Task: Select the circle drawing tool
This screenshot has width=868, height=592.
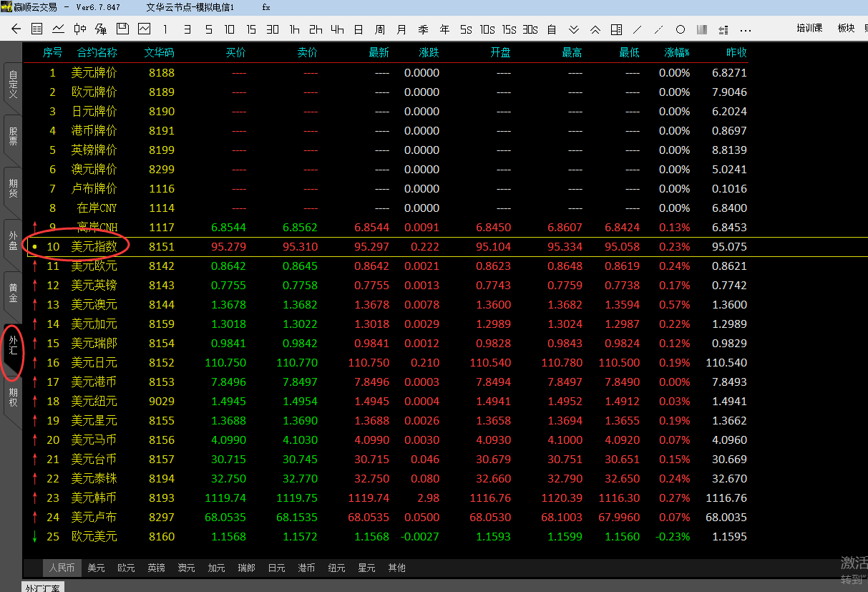Action: pos(681,29)
